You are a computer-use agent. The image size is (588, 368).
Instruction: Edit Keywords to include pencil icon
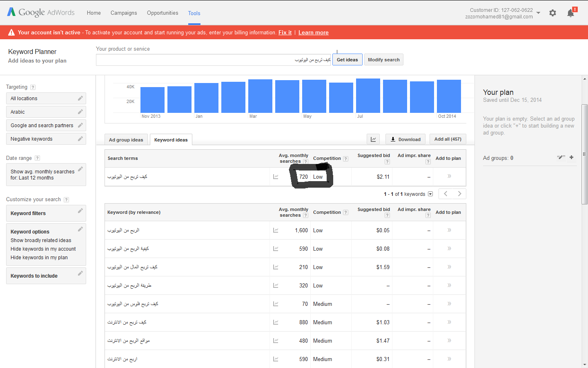(80, 273)
